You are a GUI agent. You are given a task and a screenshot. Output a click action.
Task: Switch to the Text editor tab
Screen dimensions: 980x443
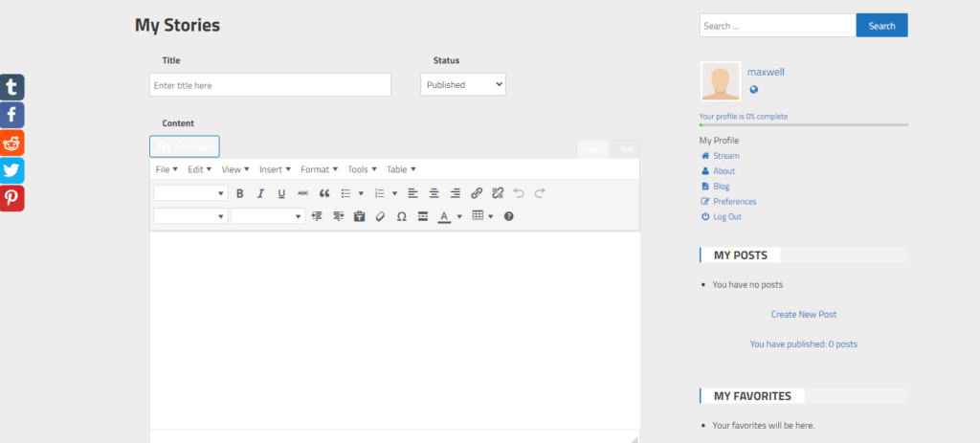tap(627, 149)
